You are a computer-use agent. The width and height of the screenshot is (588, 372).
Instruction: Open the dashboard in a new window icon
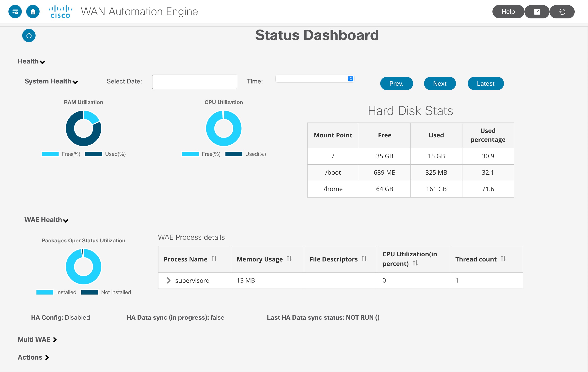pyautogui.click(x=537, y=12)
